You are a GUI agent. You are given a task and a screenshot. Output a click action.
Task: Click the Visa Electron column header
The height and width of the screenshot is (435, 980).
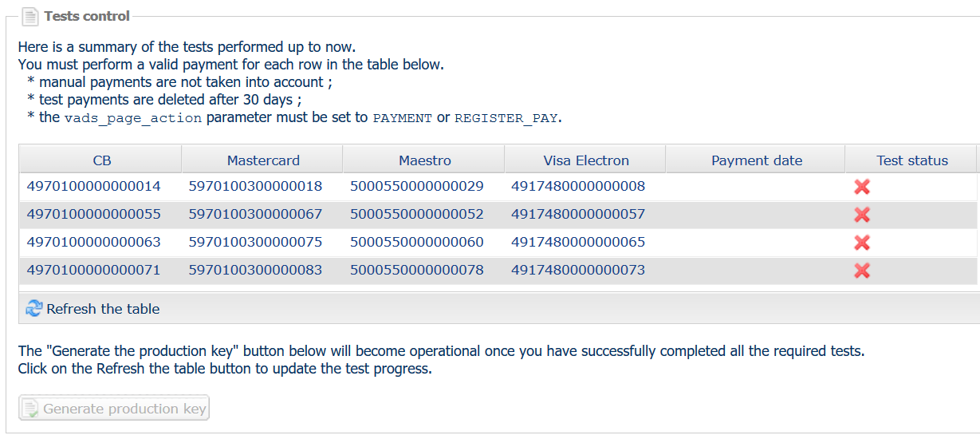586,160
